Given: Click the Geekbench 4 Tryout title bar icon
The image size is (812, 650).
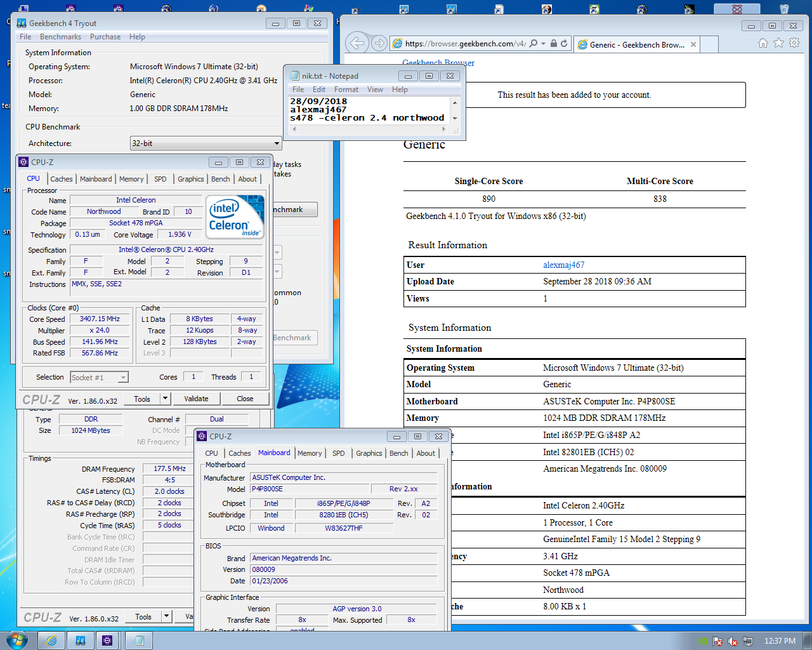Looking at the screenshot, I should pos(22,23).
